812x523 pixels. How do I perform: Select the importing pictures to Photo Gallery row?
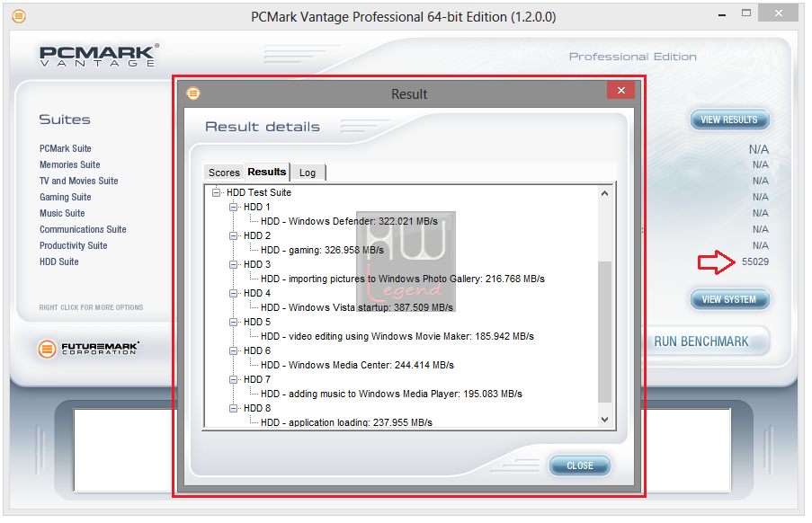402,279
